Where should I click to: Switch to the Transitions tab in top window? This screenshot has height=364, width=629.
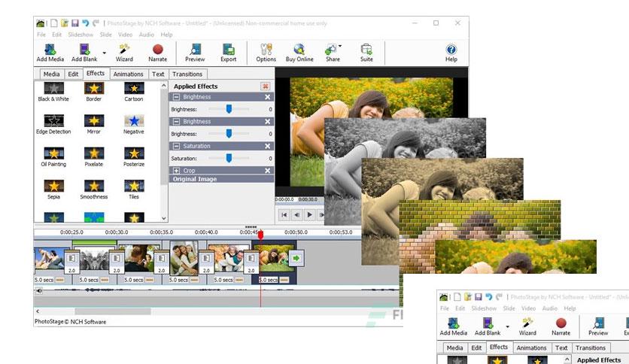pyautogui.click(x=187, y=74)
